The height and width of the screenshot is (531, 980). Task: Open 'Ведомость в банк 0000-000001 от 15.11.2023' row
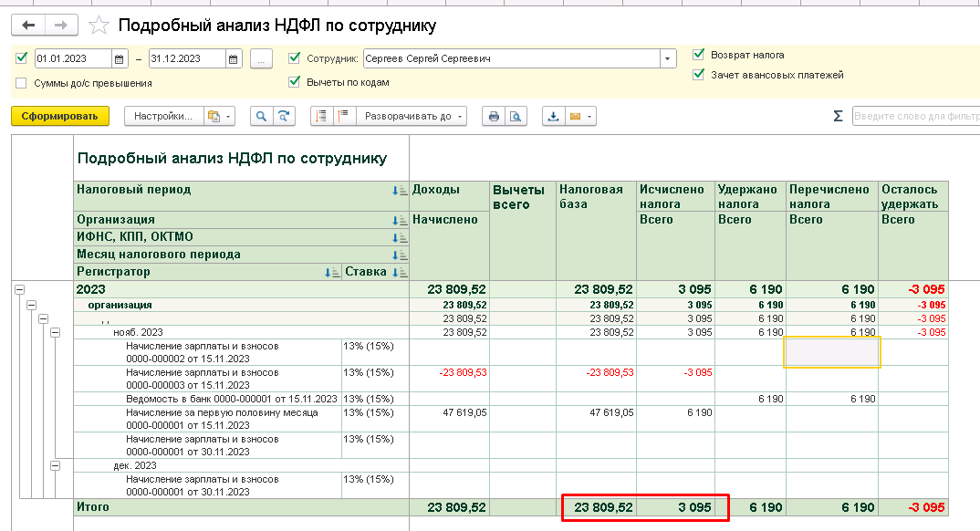231,399
